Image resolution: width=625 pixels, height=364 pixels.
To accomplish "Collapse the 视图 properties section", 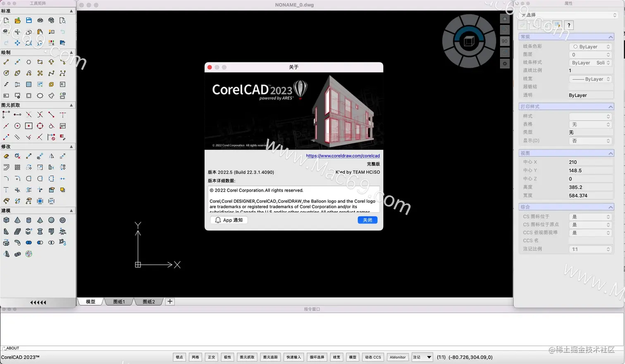I will tap(611, 153).
